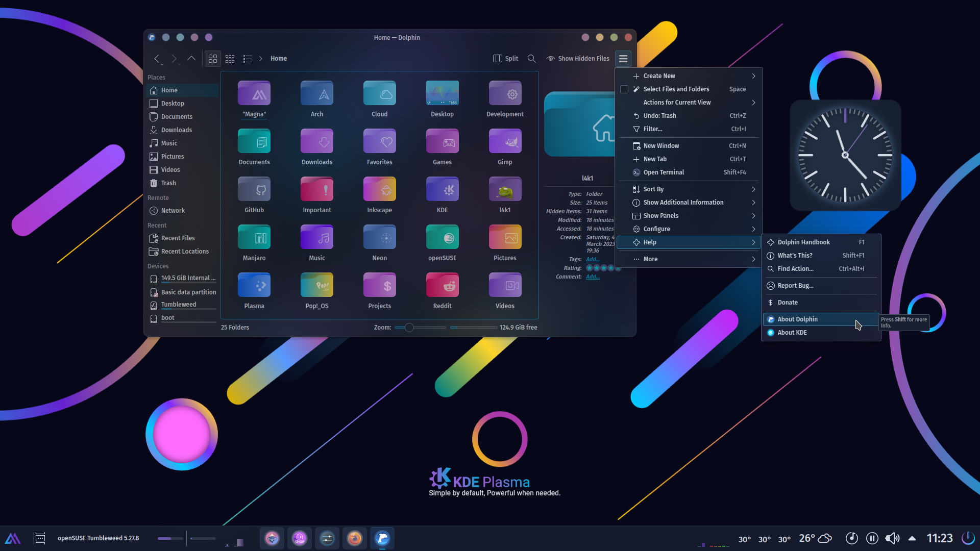The height and width of the screenshot is (551, 980).
Task: Go up to the parent folder
Action: pyautogui.click(x=191, y=59)
